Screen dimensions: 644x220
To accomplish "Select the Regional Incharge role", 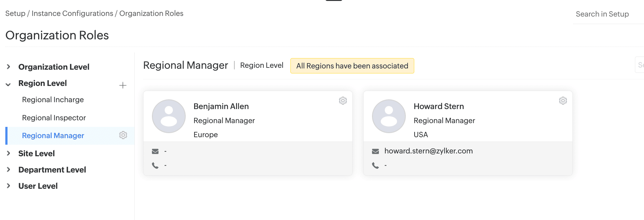I will 53,100.
